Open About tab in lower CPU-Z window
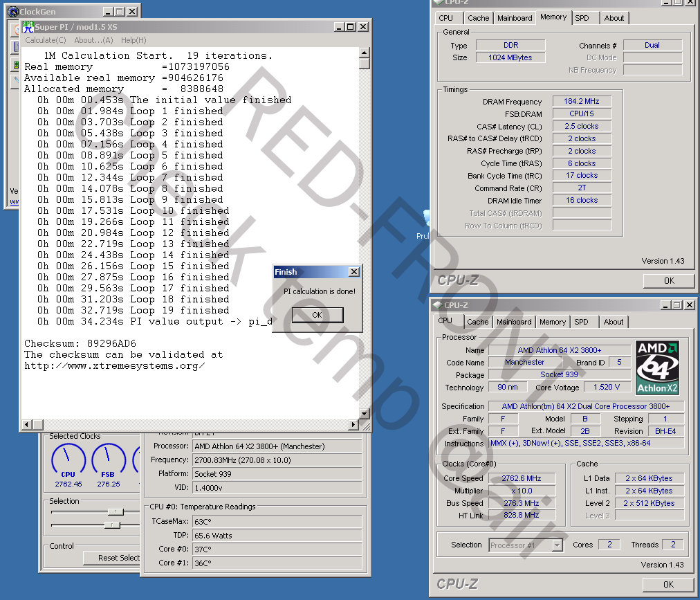Viewport: 700px width, 600px height. (614, 322)
